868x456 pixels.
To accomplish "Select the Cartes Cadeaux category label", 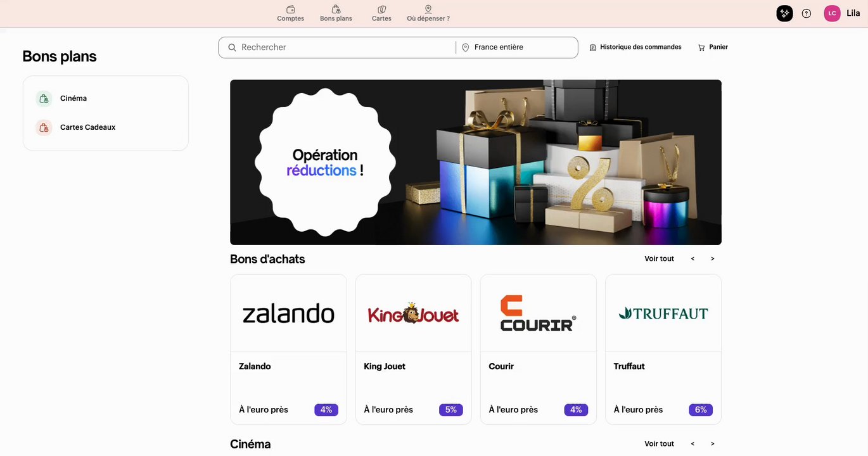I will (x=87, y=127).
